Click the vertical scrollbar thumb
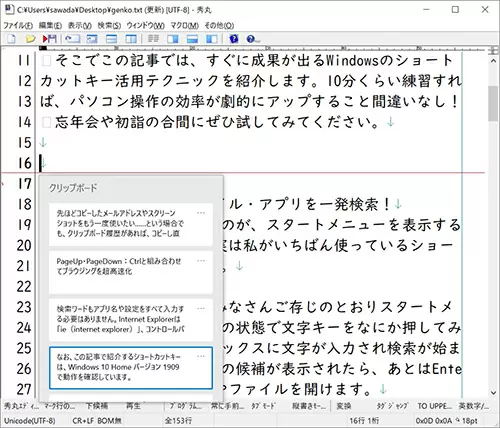Viewport: 500px width, 428px height. click(493, 103)
